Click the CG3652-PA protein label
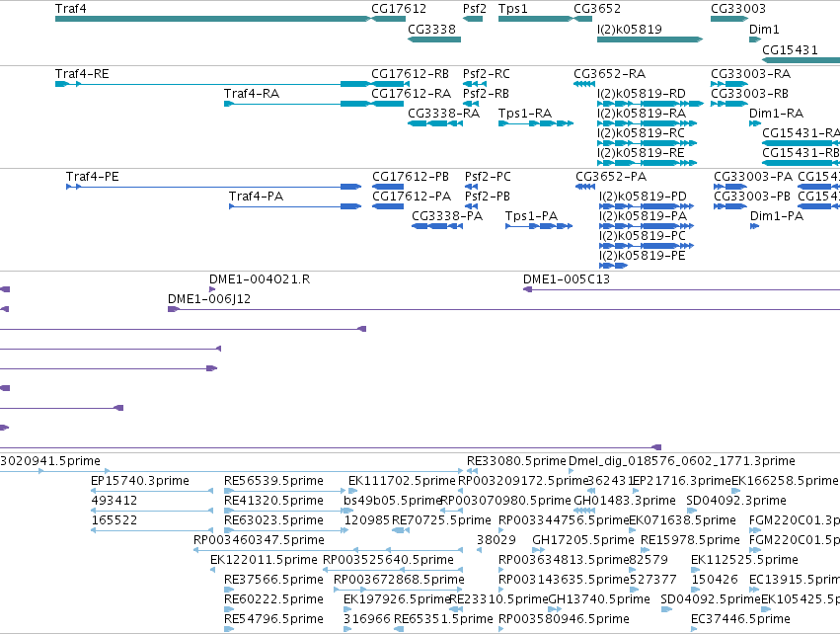Screen dimensions: 840x634 point(611,177)
